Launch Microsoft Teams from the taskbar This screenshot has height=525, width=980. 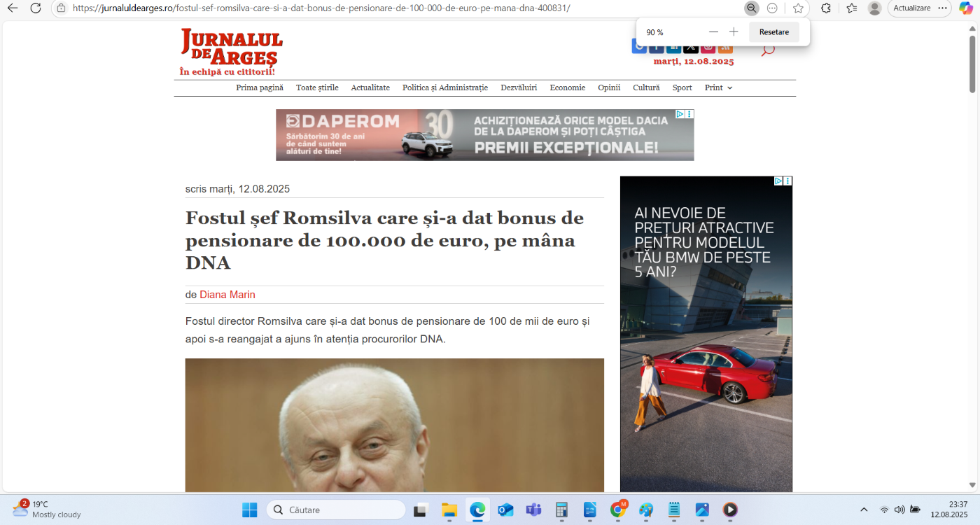pyautogui.click(x=533, y=510)
